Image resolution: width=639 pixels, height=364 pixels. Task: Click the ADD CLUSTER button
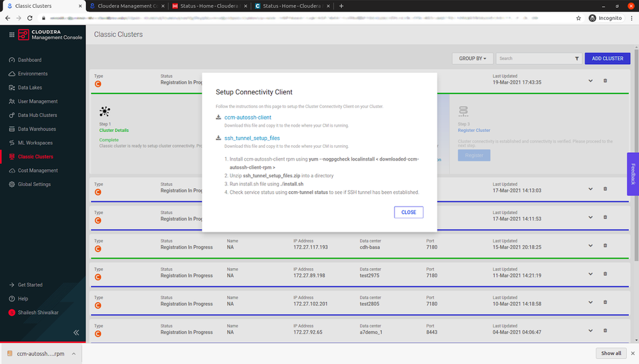click(607, 58)
